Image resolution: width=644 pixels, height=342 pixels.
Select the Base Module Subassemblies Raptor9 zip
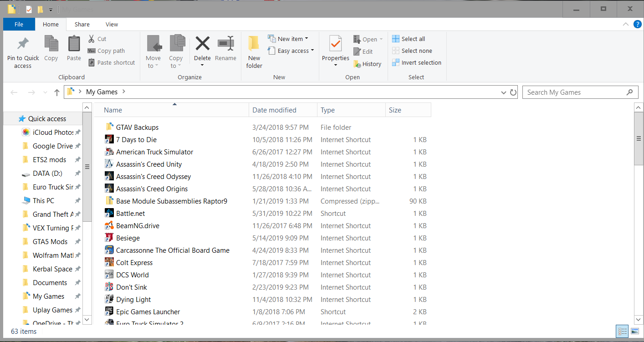coord(166,201)
